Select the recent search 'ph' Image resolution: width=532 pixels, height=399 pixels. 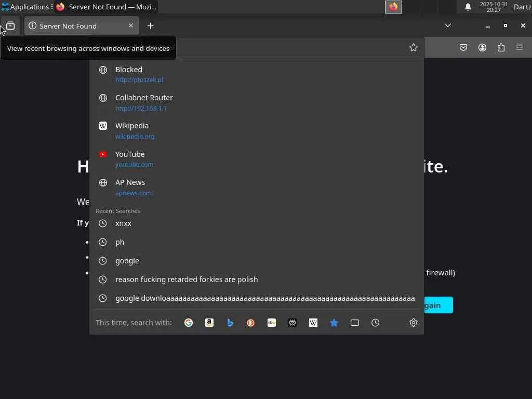pyautogui.click(x=257, y=242)
